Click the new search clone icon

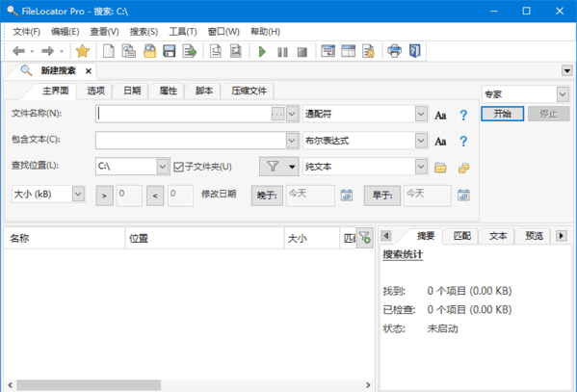pyautogui.click(x=128, y=51)
